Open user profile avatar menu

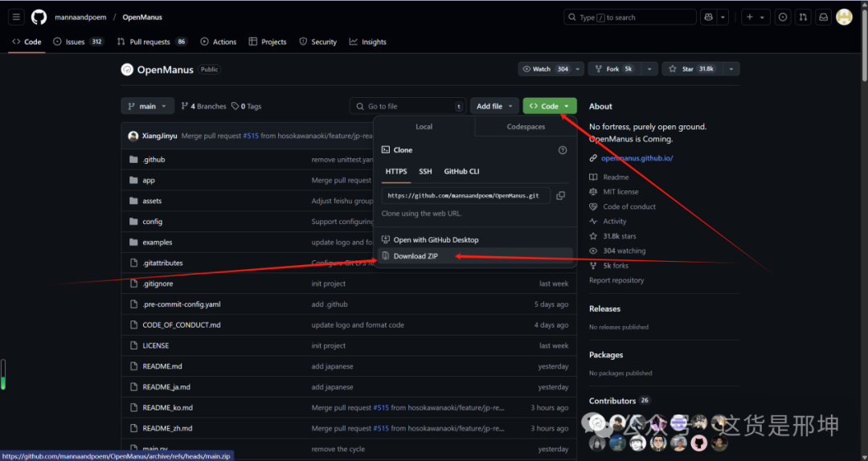coord(844,17)
